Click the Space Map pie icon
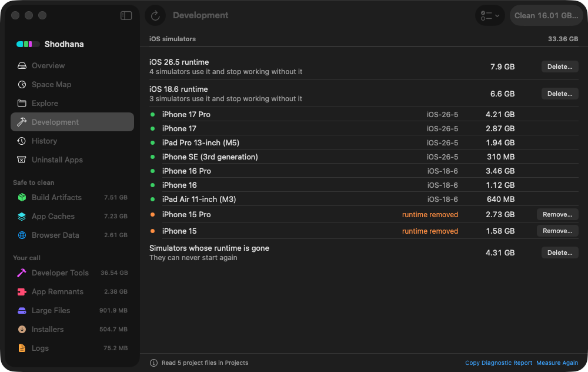Image resolution: width=588 pixels, height=372 pixels. tap(22, 84)
